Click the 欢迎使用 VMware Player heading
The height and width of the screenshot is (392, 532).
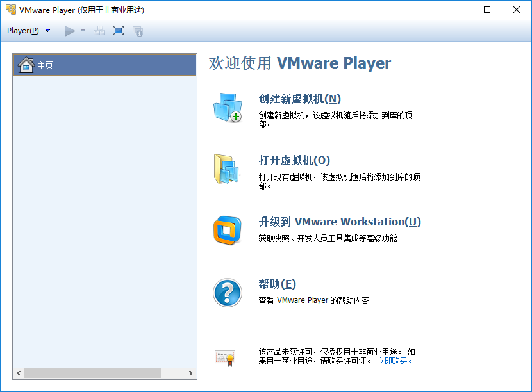299,63
